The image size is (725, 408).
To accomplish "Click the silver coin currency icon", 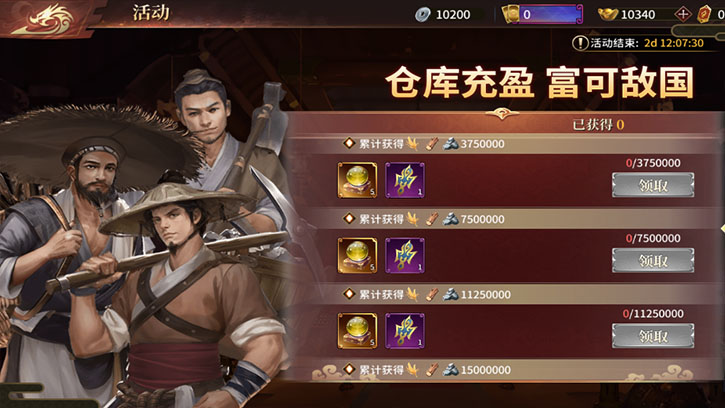I will [423, 15].
